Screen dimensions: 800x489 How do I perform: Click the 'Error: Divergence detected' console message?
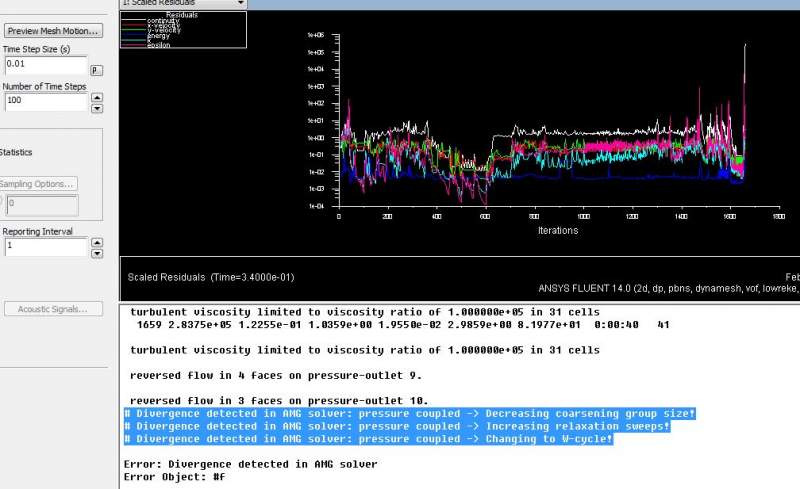250,463
